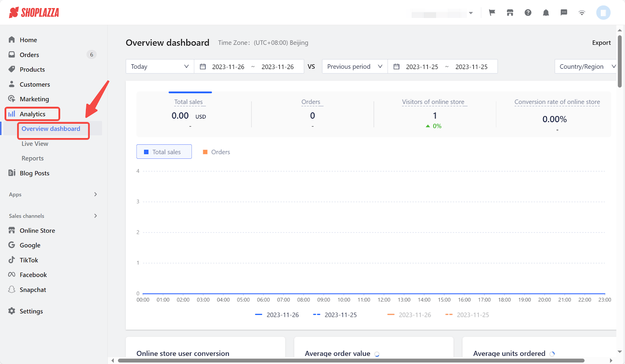Image resolution: width=625 pixels, height=364 pixels.
Task: Open Customers in sidebar
Action: tap(35, 84)
